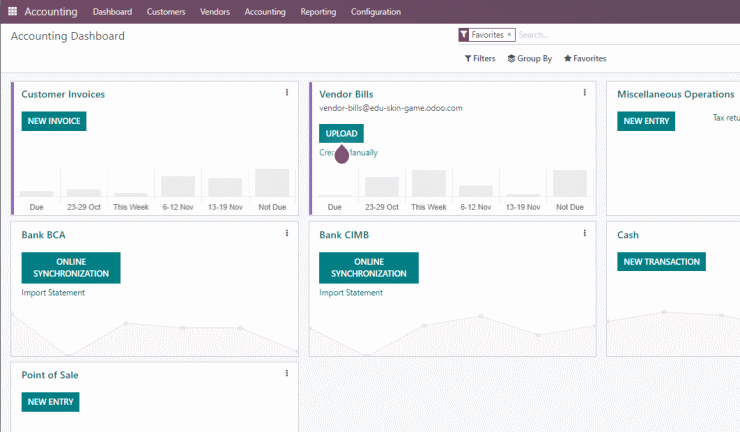Viewport: 740px width, 432px height.
Task: Remove the Favorites filter tag
Action: tap(509, 35)
